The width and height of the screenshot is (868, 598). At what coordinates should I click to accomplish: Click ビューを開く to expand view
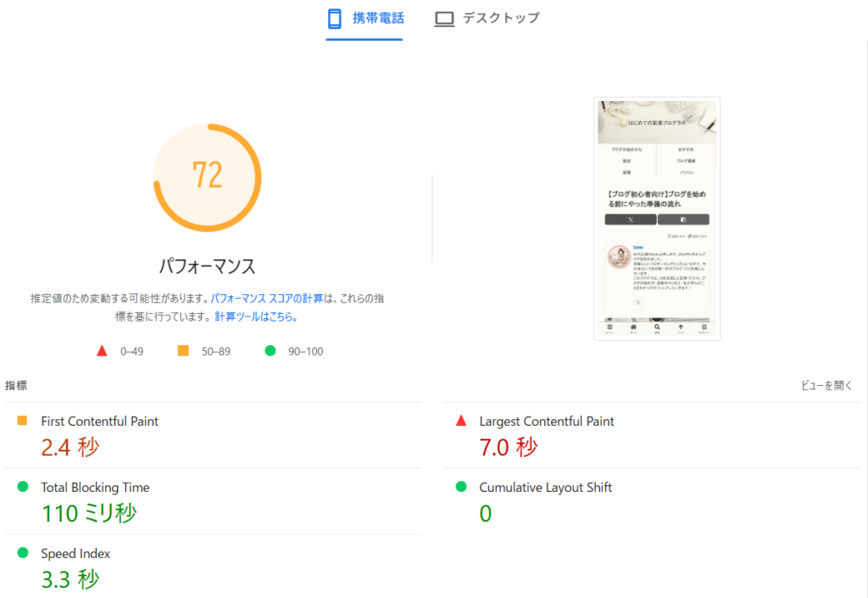pos(826,385)
